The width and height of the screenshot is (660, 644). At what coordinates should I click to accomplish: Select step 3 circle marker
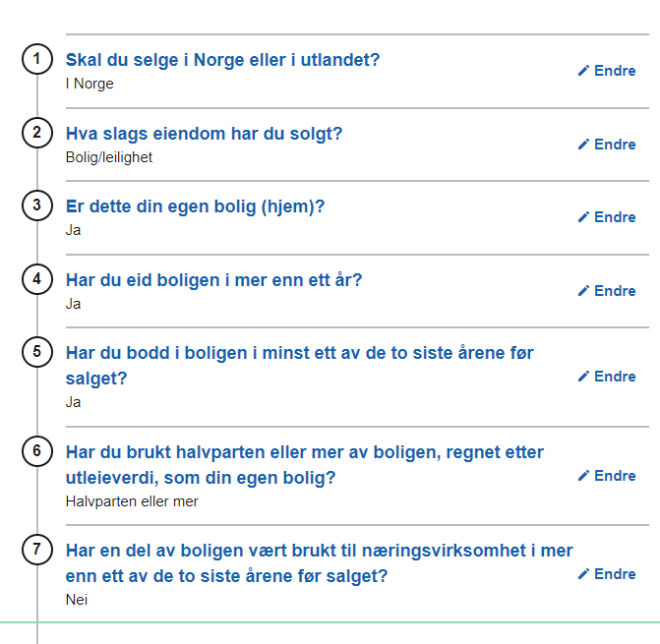tap(36, 205)
